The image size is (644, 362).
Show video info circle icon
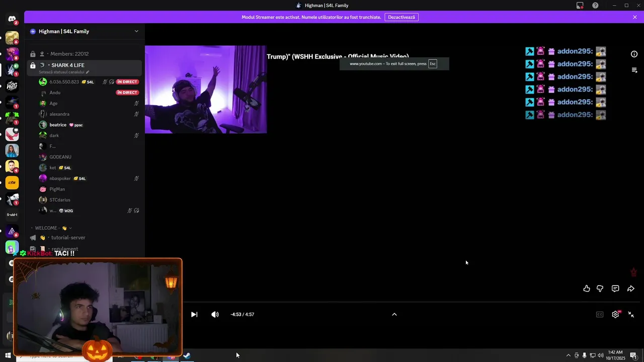[x=634, y=54]
